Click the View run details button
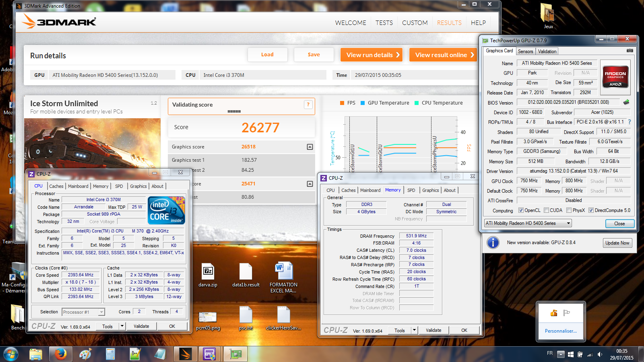The width and height of the screenshot is (644, 362). pyautogui.click(x=372, y=55)
